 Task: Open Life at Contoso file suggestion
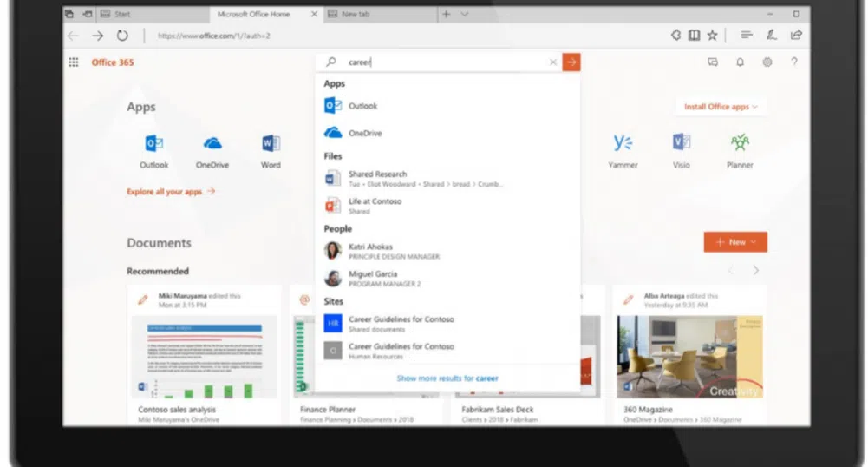click(x=447, y=206)
